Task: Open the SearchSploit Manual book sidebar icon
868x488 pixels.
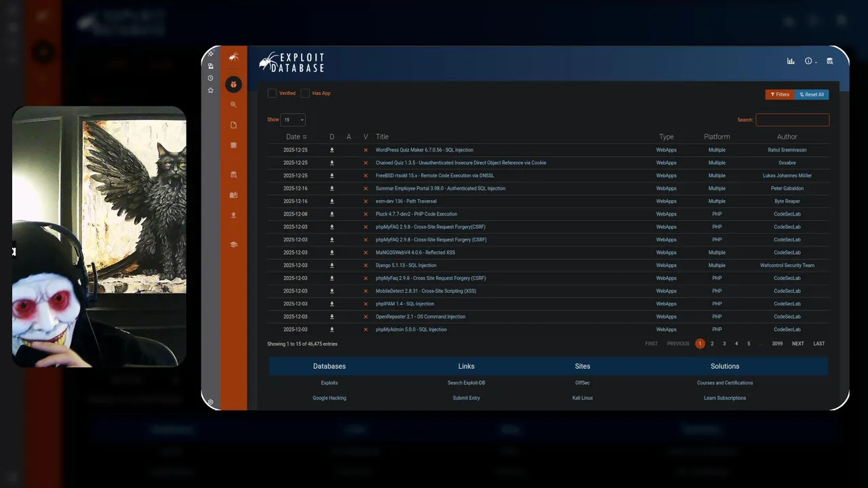Action: coord(233,195)
